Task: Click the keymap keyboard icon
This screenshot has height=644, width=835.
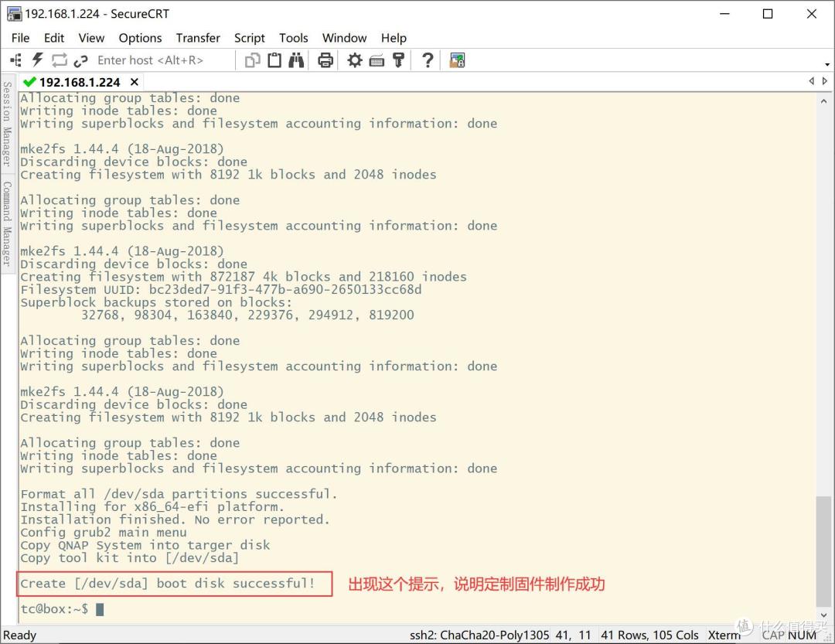Action: (377, 60)
